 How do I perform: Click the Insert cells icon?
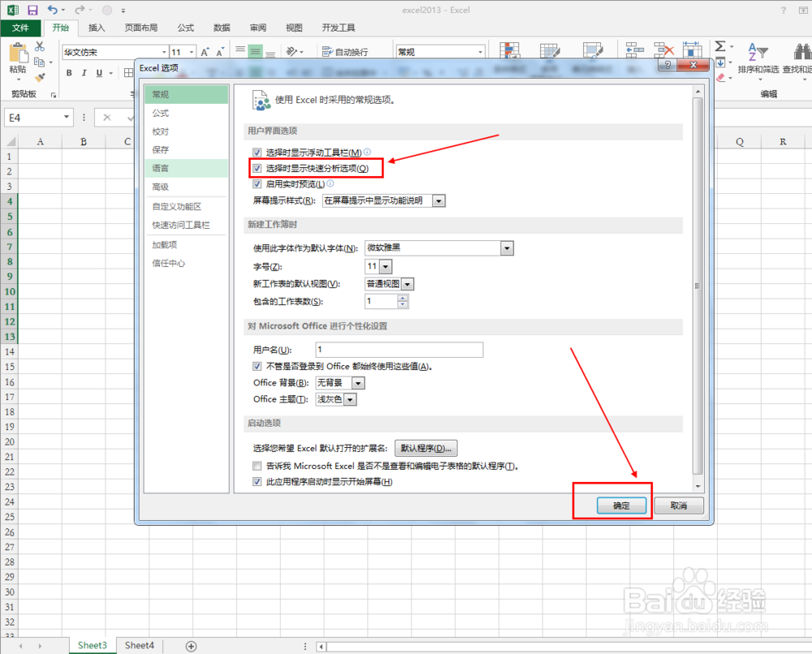(x=634, y=50)
